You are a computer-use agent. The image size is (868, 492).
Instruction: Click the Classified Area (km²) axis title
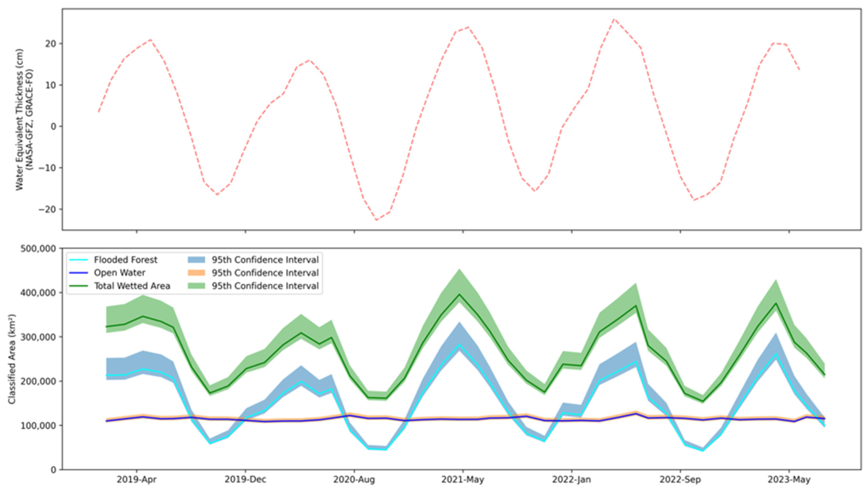12,359
